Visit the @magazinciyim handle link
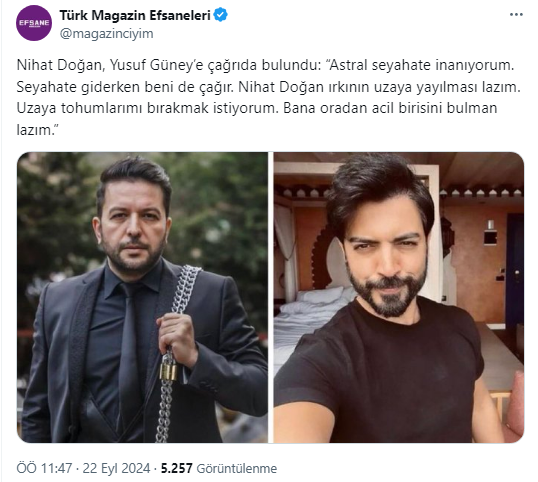The image size is (538, 482). 106,34
